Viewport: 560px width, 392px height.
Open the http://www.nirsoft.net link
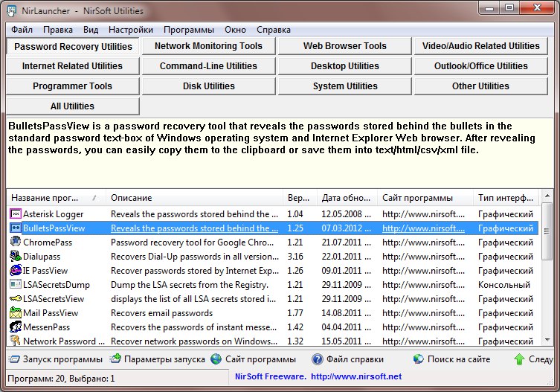356,376
